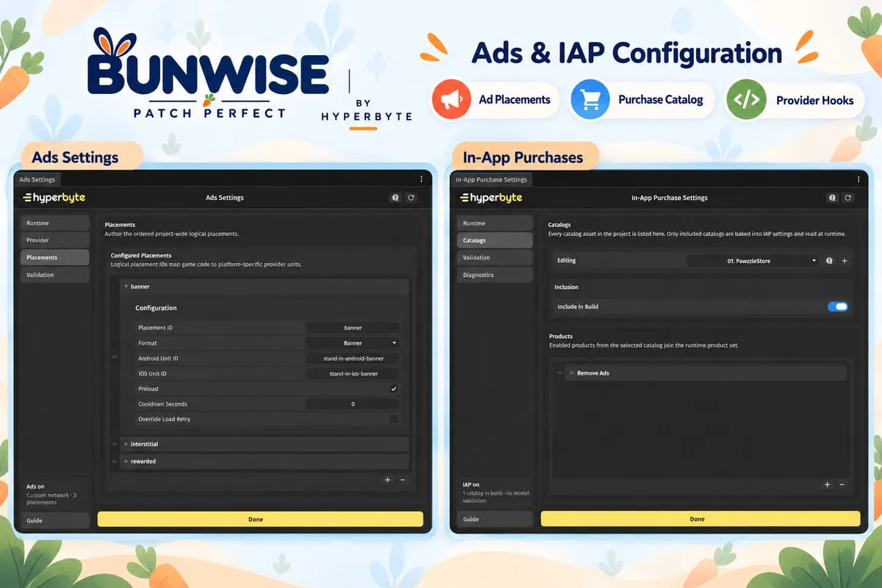Click the 'Ads on' status text

[35, 487]
